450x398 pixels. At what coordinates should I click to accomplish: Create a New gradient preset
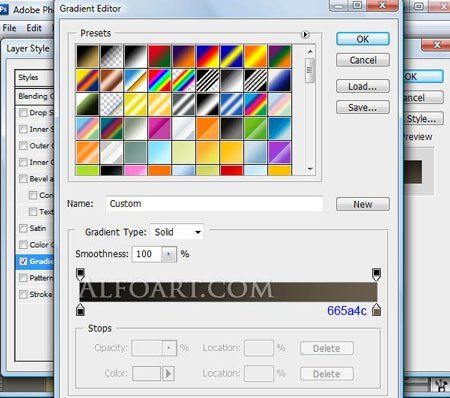click(x=363, y=204)
